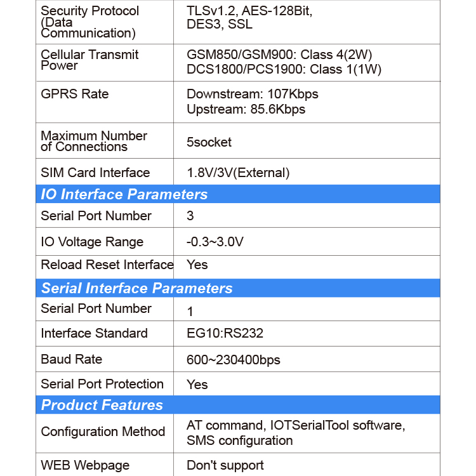
Task: Click the Downstream 107Kbps value
Action: (252, 94)
